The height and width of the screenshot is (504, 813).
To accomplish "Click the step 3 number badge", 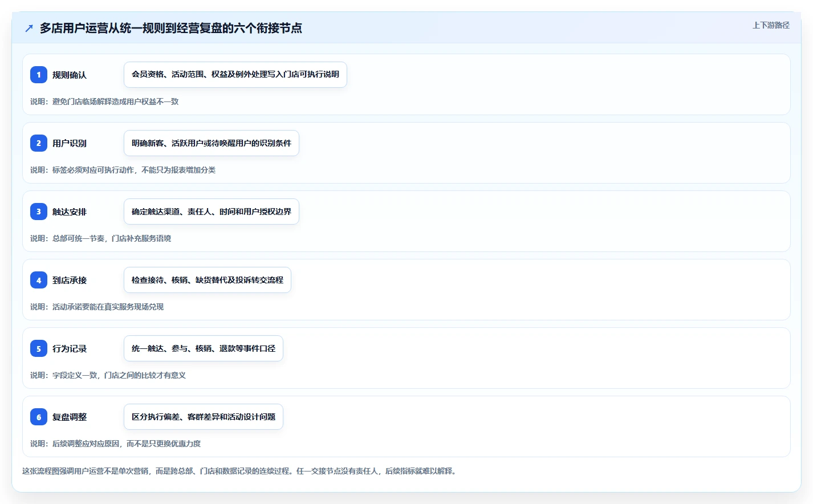I will [x=39, y=212].
